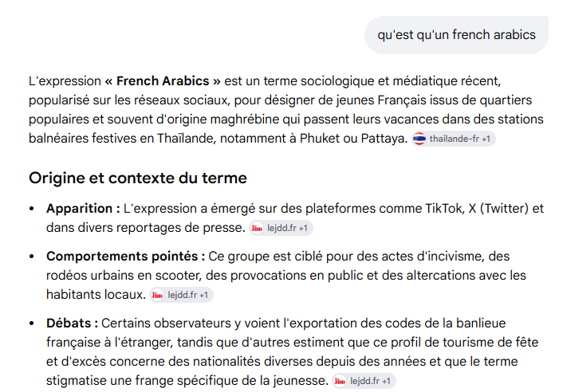Click the JDD logo icon after Apparition bullet
This screenshot has width=567, height=392.
(257, 228)
